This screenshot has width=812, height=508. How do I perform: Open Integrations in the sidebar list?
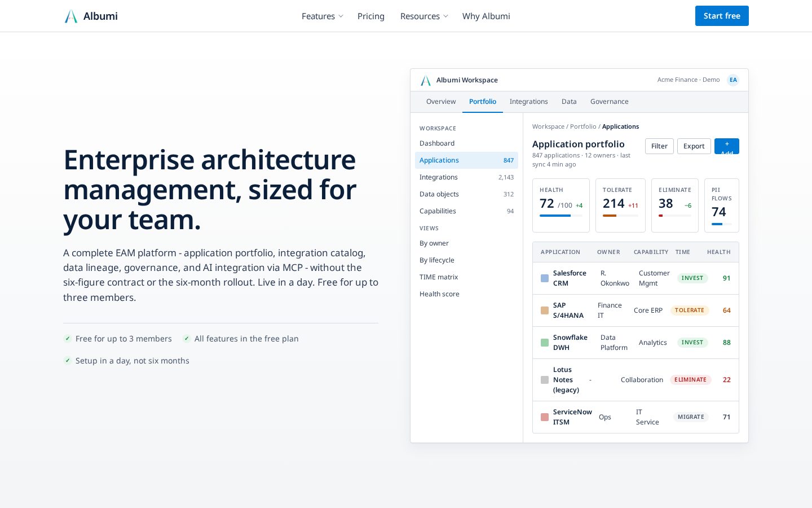pyautogui.click(x=466, y=177)
